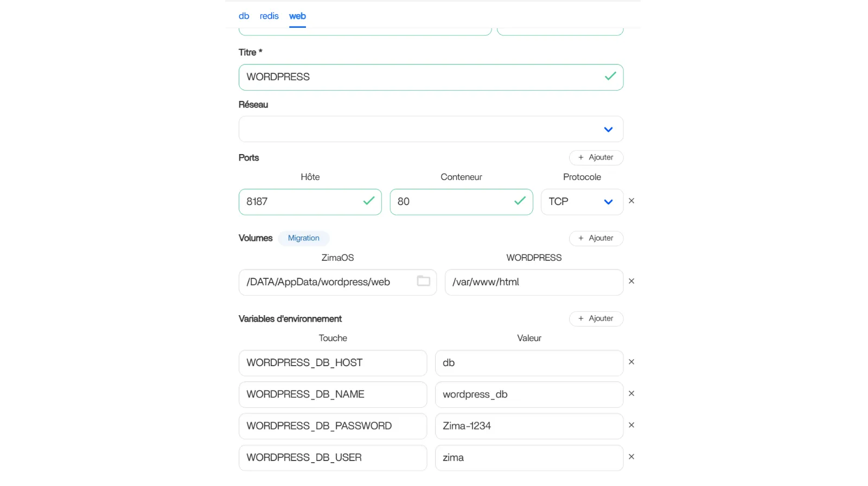Delete the /var/www/html volume row

tap(631, 282)
